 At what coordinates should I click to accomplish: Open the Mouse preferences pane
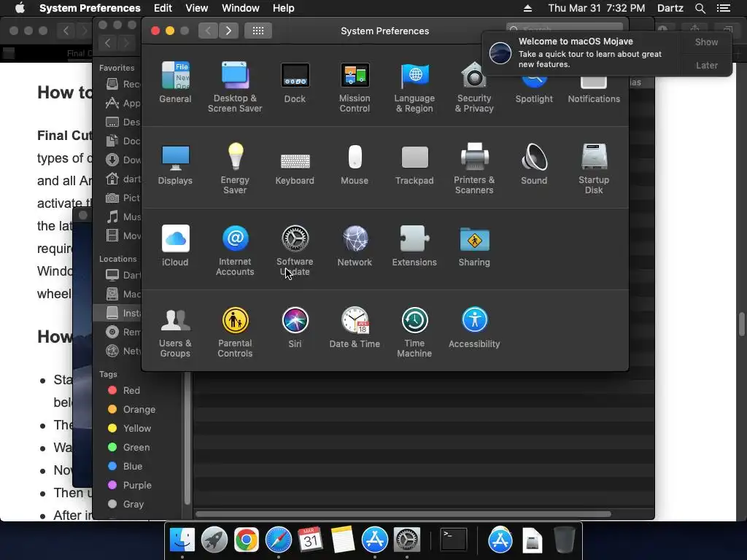pos(355,164)
